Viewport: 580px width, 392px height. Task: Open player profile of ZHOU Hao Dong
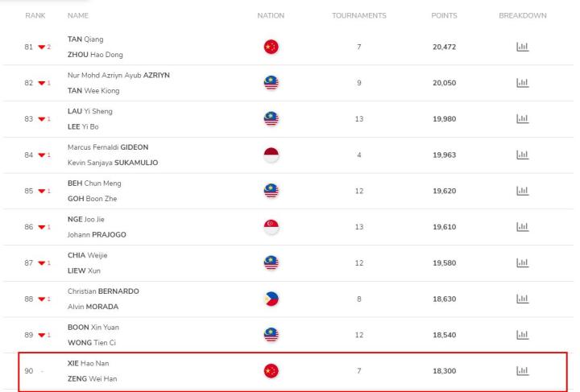(95, 55)
